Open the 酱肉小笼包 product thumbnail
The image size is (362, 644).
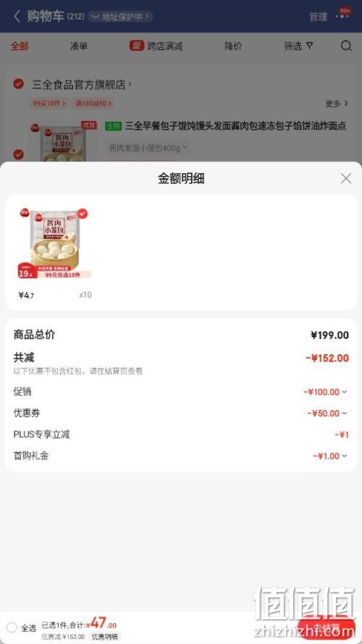point(54,243)
